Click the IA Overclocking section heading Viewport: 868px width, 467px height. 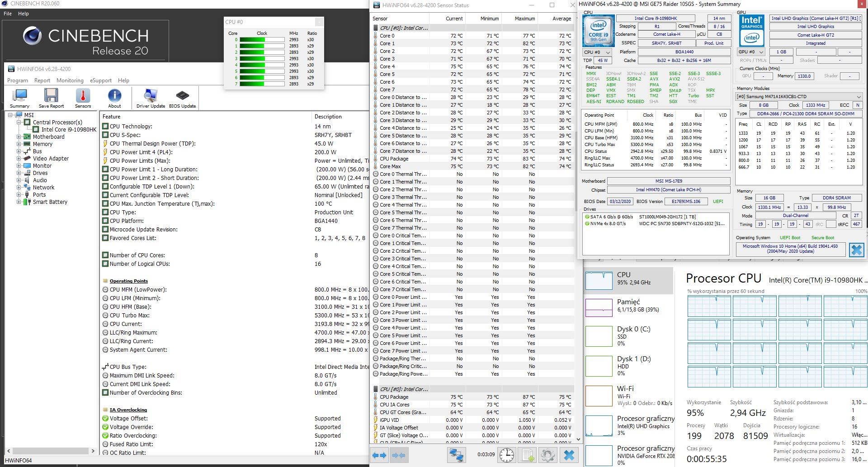(x=128, y=410)
